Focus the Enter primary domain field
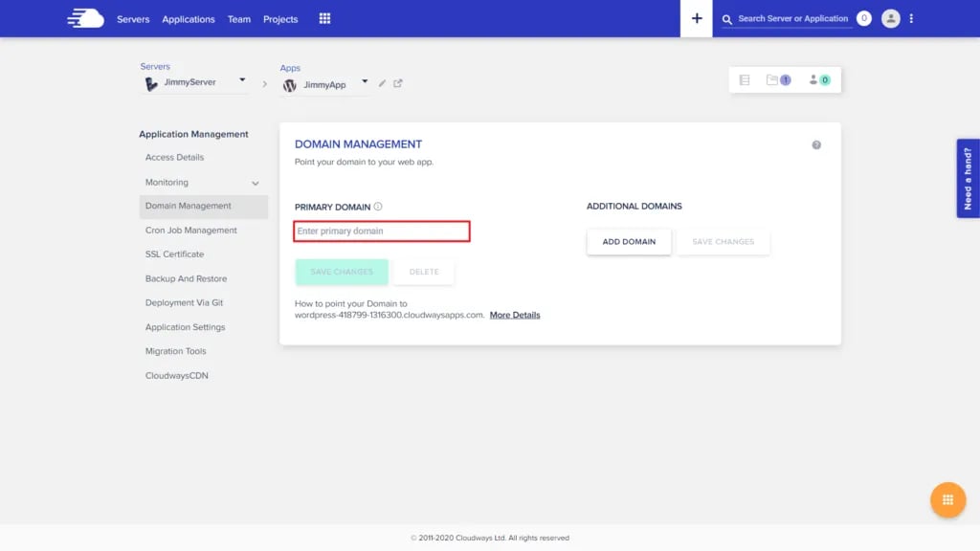This screenshot has width=980, height=551. tap(381, 231)
